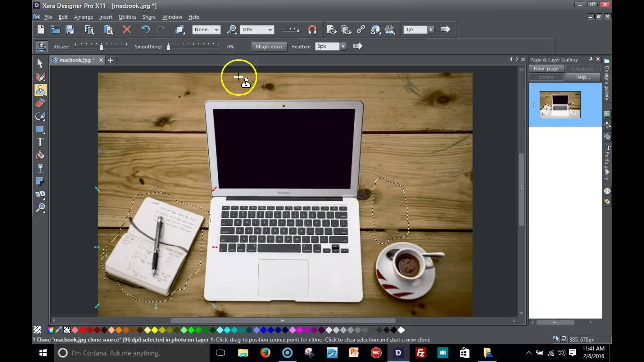Click the Copy icon in toolbar
The image size is (644, 362).
tap(89, 30)
